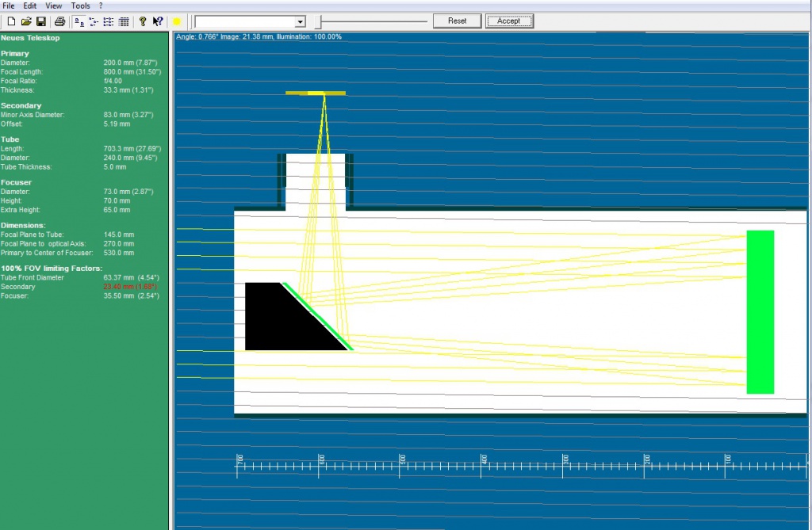This screenshot has height=530, width=812.
Task: Switch to list view button
Action: coord(108,21)
